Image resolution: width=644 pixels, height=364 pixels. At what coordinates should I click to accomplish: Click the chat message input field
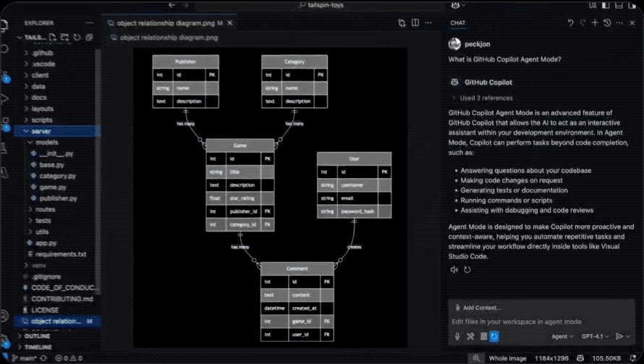tap(541, 322)
